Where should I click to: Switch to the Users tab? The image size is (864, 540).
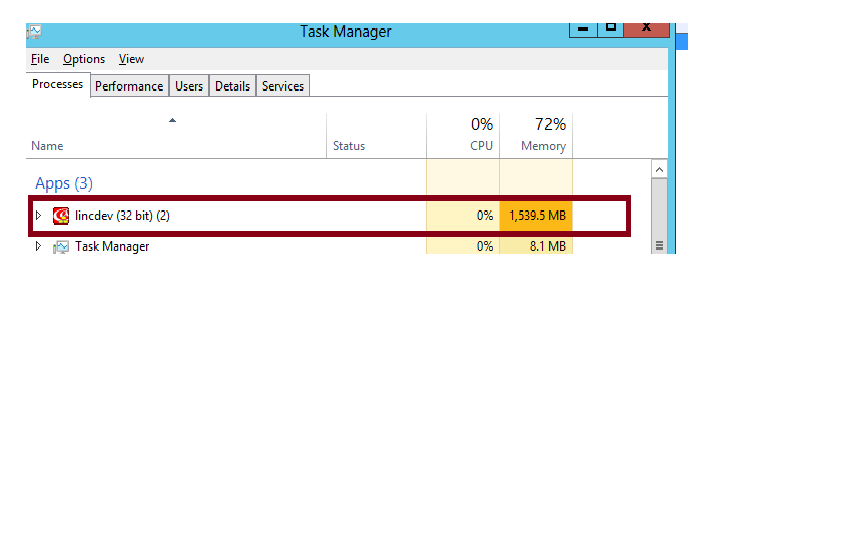coord(189,86)
